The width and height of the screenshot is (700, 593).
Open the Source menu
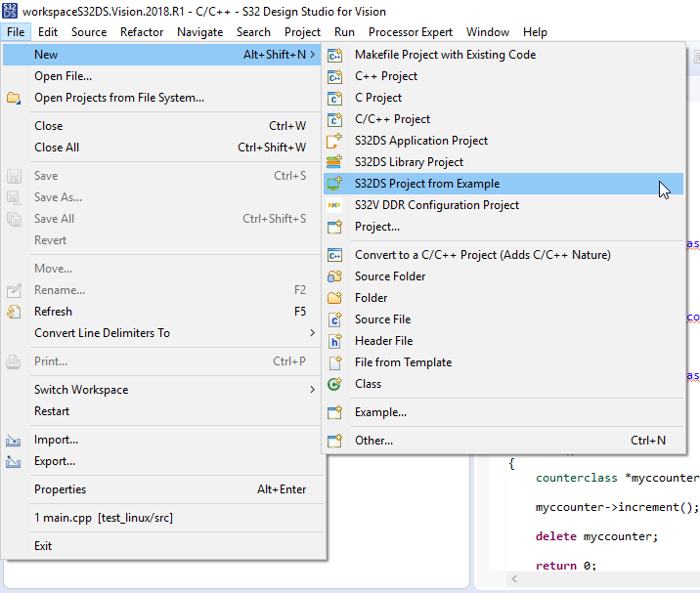point(89,32)
